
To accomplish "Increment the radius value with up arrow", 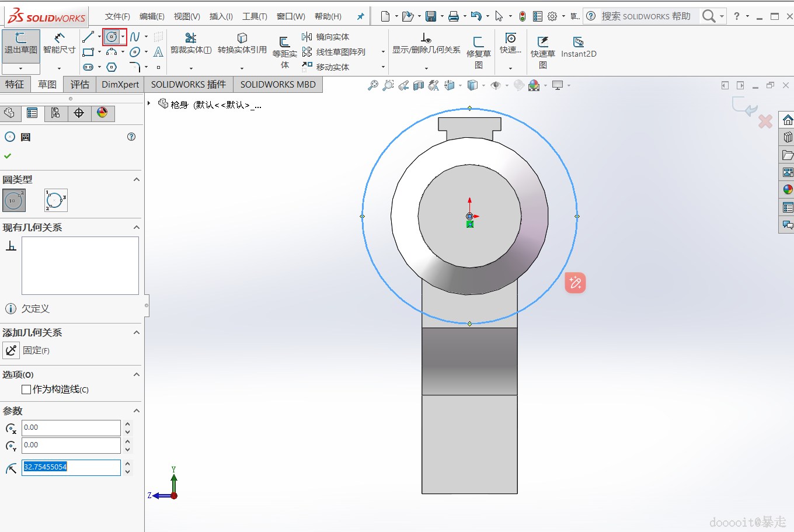I will pyautogui.click(x=128, y=464).
